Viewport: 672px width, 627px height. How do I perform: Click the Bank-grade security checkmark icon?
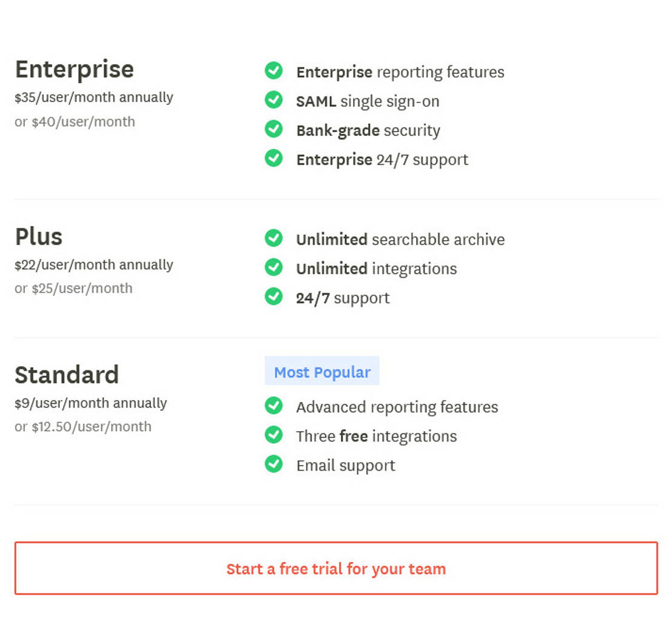pyautogui.click(x=274, y=129)
